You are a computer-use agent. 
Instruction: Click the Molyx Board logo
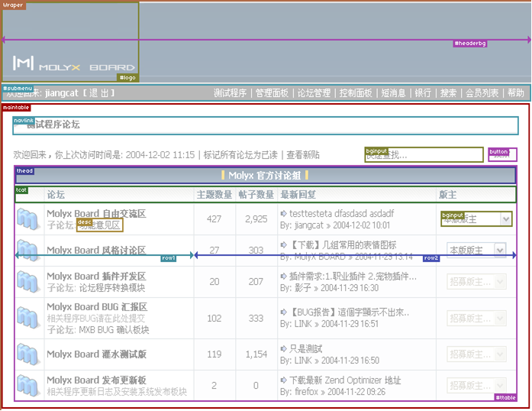[73, 63]
